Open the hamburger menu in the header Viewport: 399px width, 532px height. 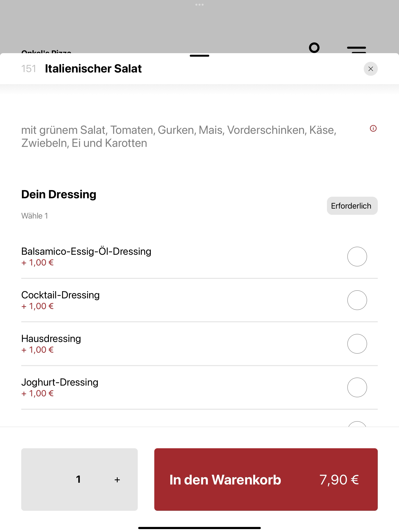click(x=356, y=49)
